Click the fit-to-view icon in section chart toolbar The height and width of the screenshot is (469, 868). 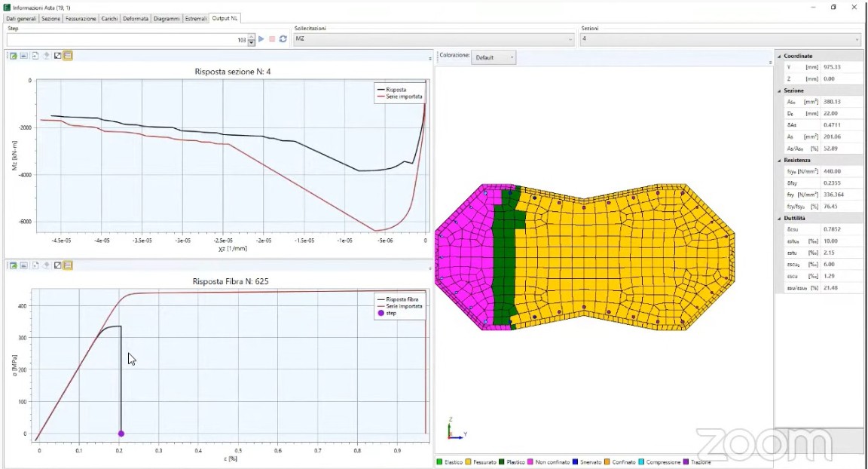[x=57, y=56]
